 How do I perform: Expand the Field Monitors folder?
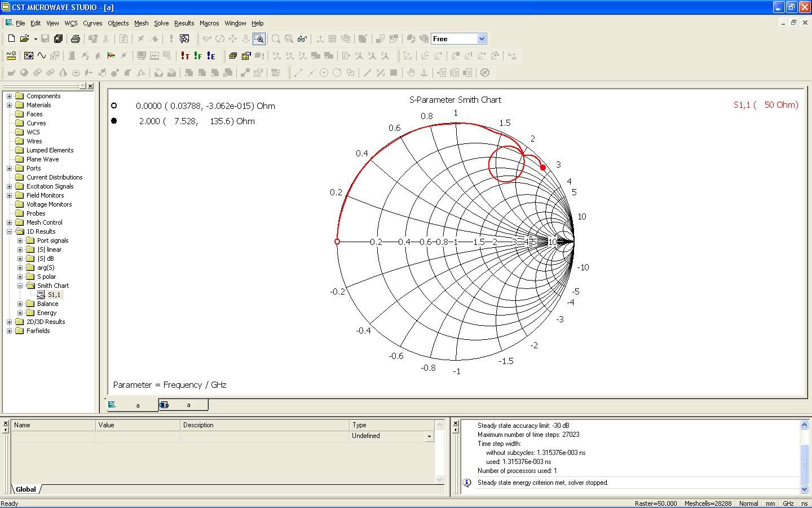point(9,195)
